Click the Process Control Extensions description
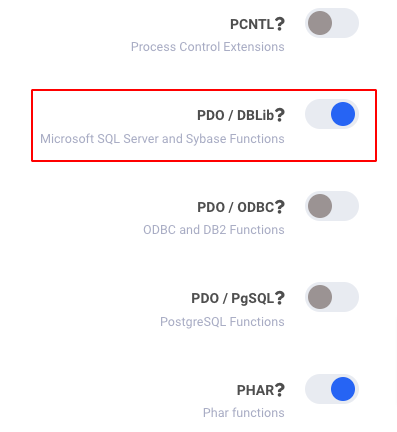Screen dimensions: 397x432 pos(208,47)
